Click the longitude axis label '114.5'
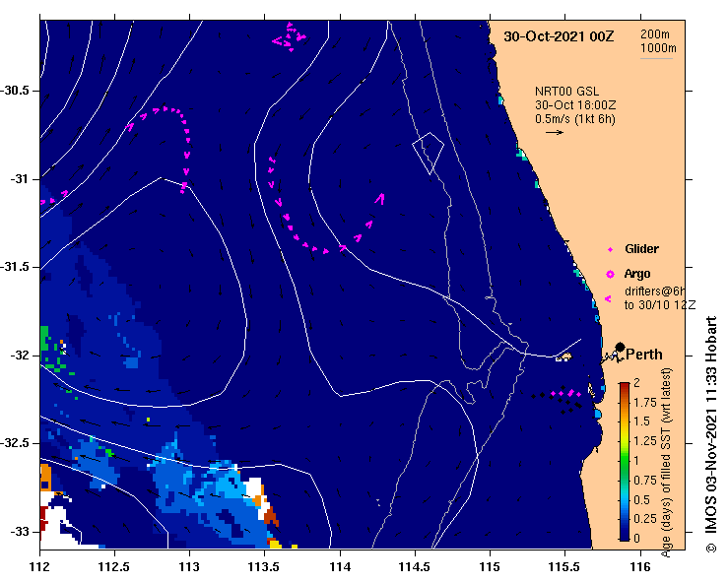 click(415, 567)
